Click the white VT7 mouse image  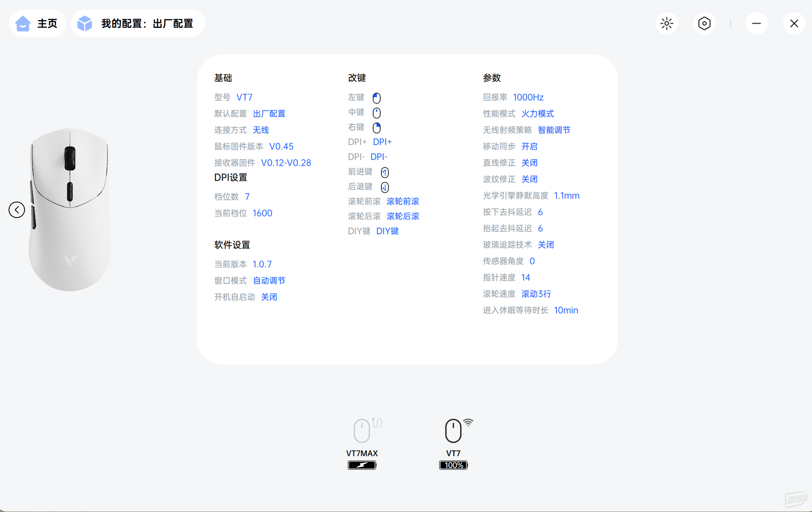70,209
